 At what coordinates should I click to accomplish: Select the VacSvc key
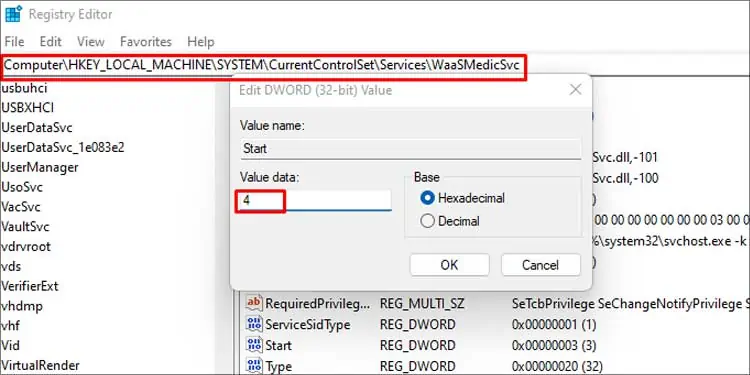(x=21, y=207)
